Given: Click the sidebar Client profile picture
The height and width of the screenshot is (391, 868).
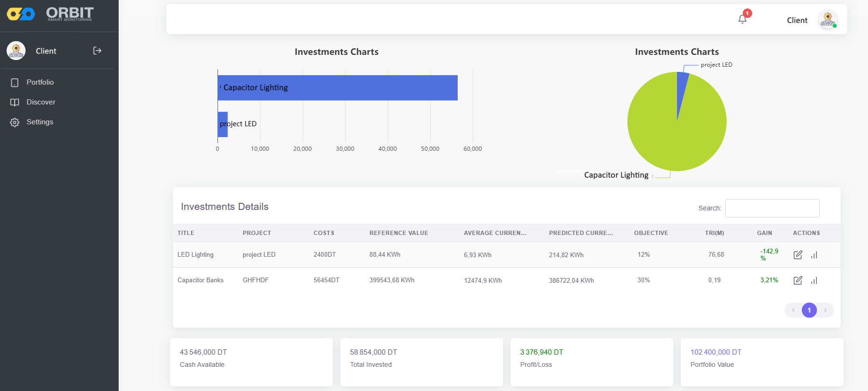Looking at the screenshot, I should coord(16,51).
